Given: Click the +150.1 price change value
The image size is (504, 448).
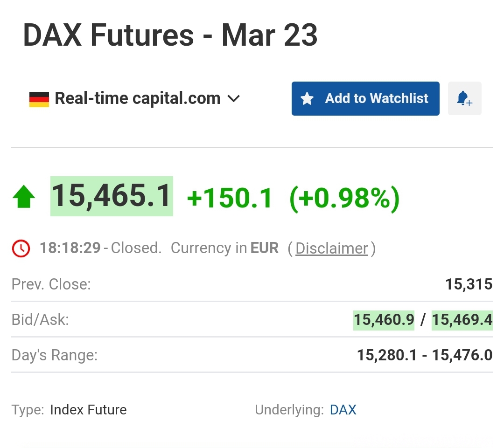Looking at the screenshot, I should 230,198.
